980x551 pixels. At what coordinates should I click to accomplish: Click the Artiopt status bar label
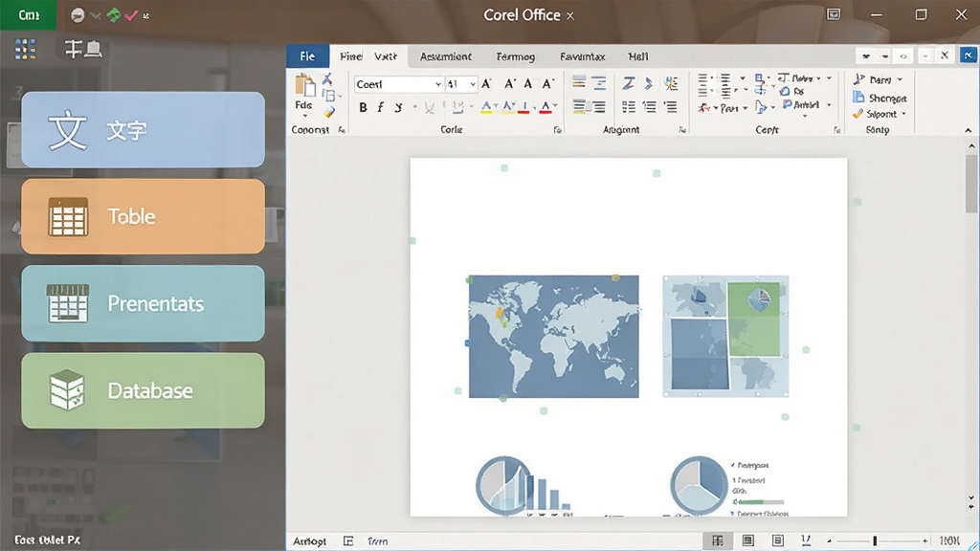(x=310, y=541)
